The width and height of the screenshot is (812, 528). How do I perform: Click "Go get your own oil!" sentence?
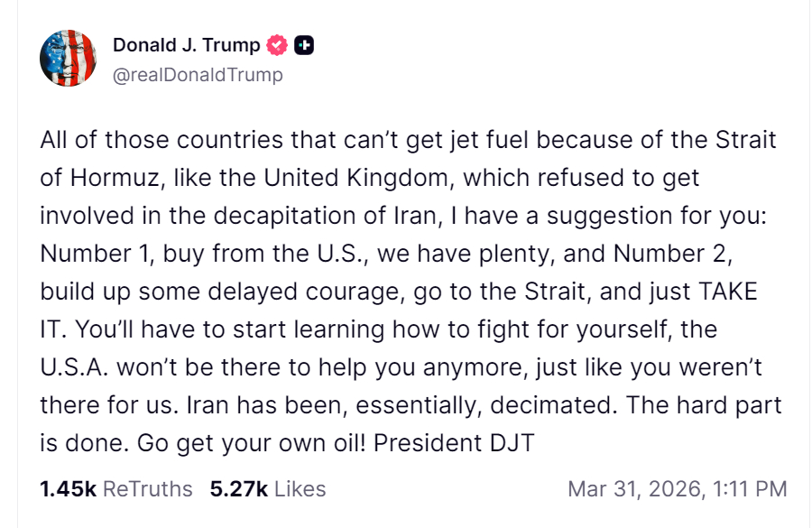click(252, 445)
